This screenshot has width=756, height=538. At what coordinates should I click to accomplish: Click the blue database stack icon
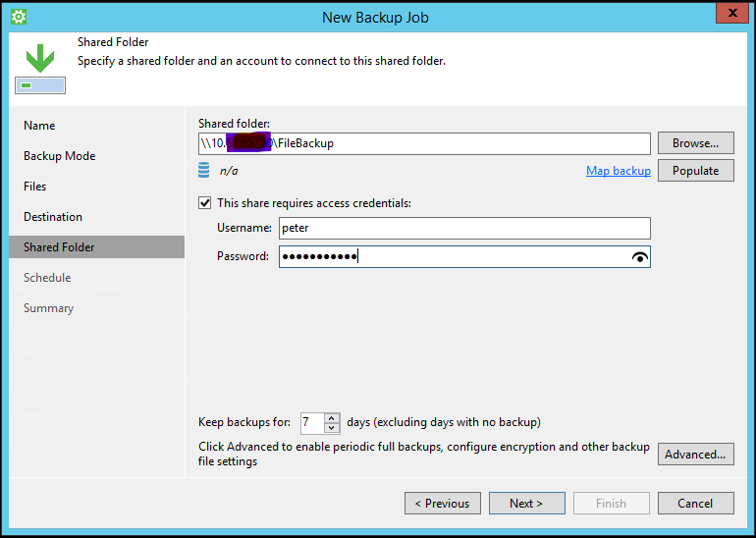click(x=204, y=171)
